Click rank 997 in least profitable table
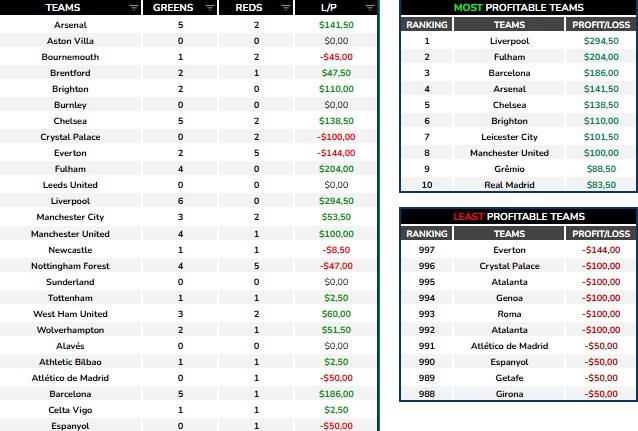The width and height of the screenshot is (638, 431). pyautogui.click(x=426, y=250)
